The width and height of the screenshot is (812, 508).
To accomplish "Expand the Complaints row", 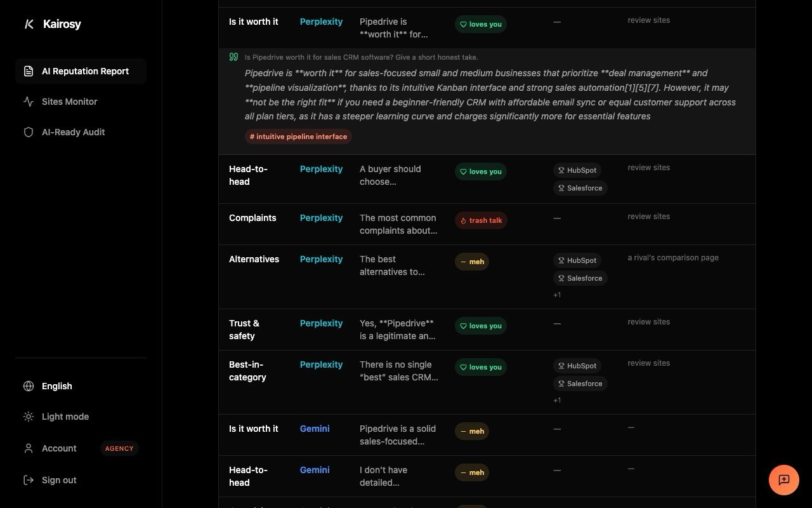I will tap(487, 224).
